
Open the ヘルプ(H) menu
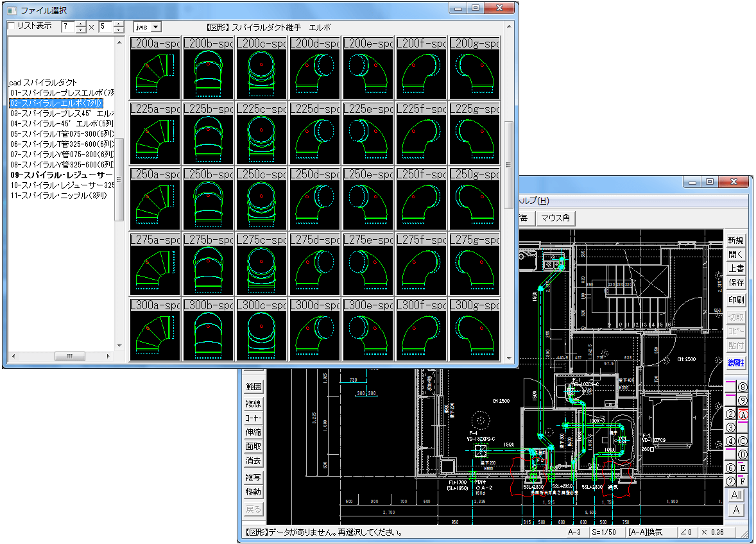point(535,201)
